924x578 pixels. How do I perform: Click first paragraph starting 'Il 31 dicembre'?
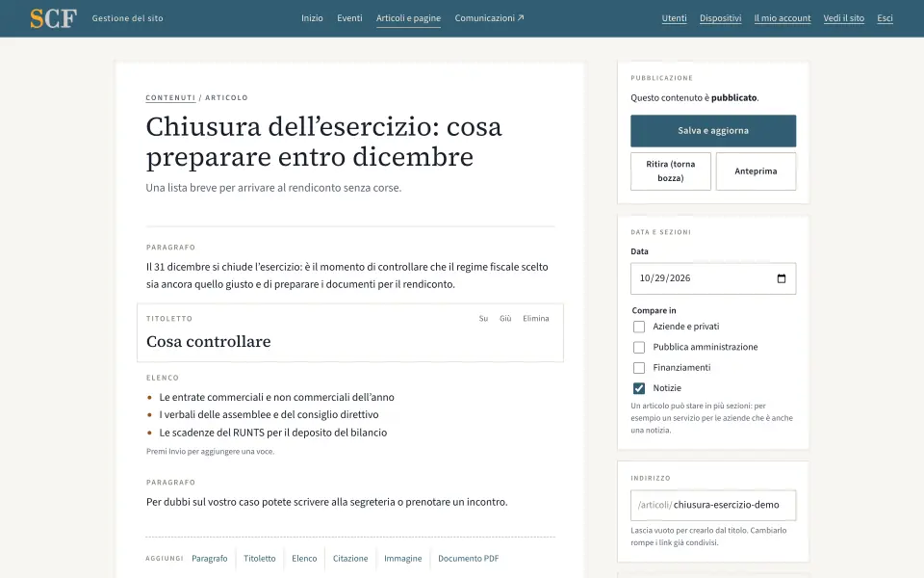coord(347,276)
